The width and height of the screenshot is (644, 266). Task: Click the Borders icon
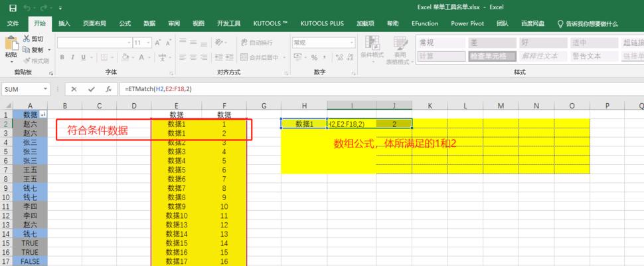[104, 57]
